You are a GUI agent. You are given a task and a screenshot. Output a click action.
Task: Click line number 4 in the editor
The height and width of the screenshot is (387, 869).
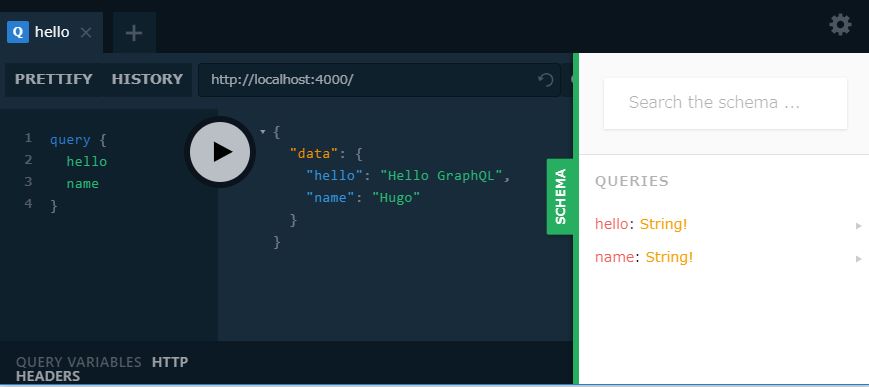tap(28, 203)
